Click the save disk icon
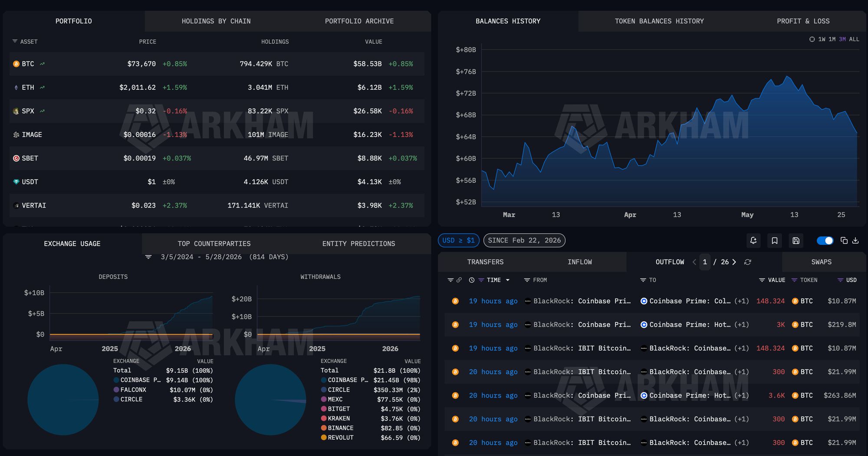This screenshot has height=456, width=868. pos(796,240)
